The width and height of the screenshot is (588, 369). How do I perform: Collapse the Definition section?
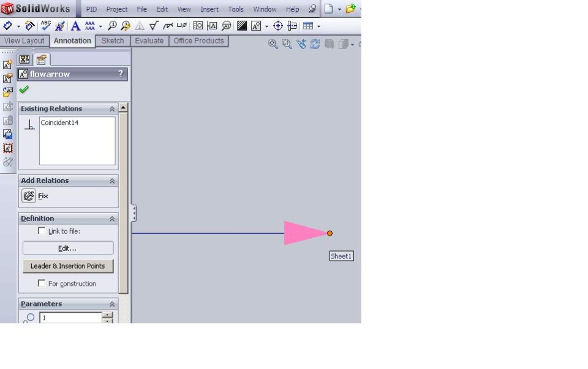[111, 218]
